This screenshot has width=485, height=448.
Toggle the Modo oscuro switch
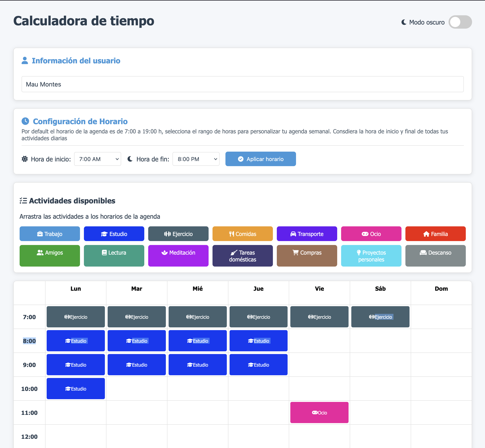(x=460, y=22)
